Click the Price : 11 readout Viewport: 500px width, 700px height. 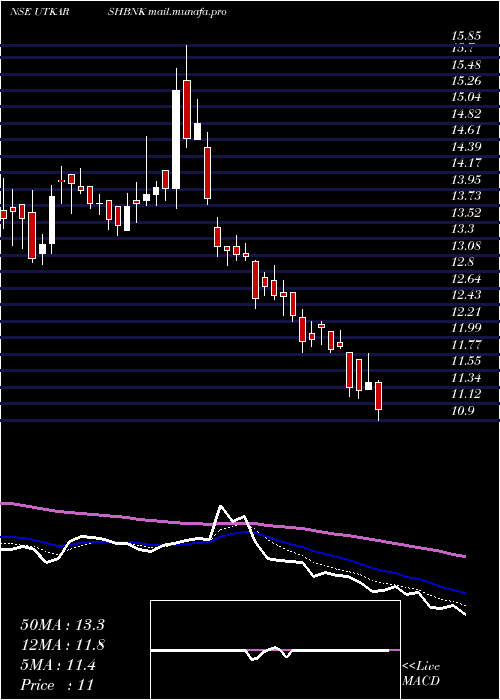click(57, 685)
